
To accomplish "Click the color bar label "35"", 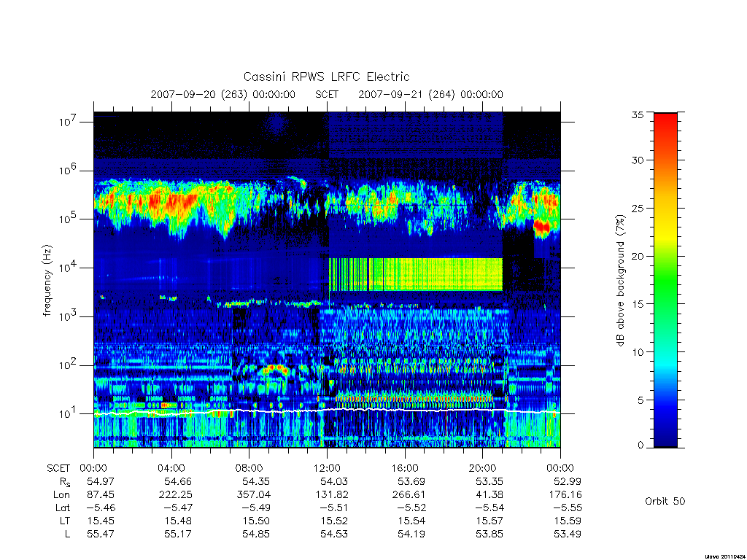I will tap(637, 114).
